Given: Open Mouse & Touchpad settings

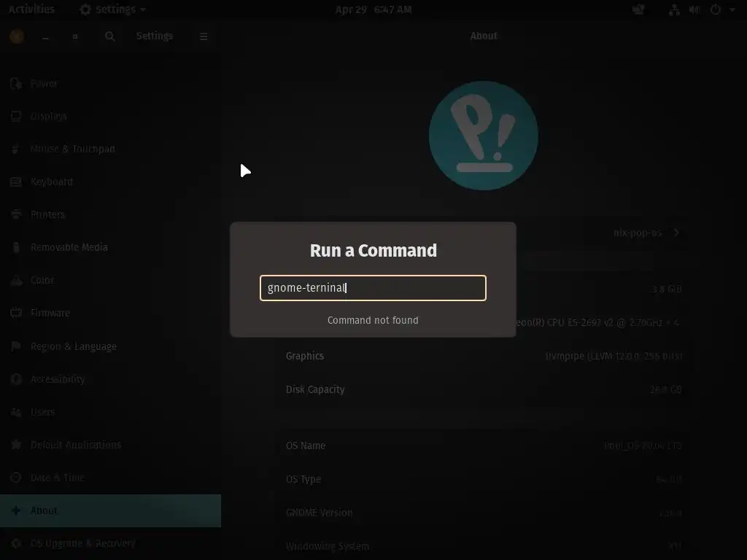Looking at the screenshot, I should click(x=111, y=149).
